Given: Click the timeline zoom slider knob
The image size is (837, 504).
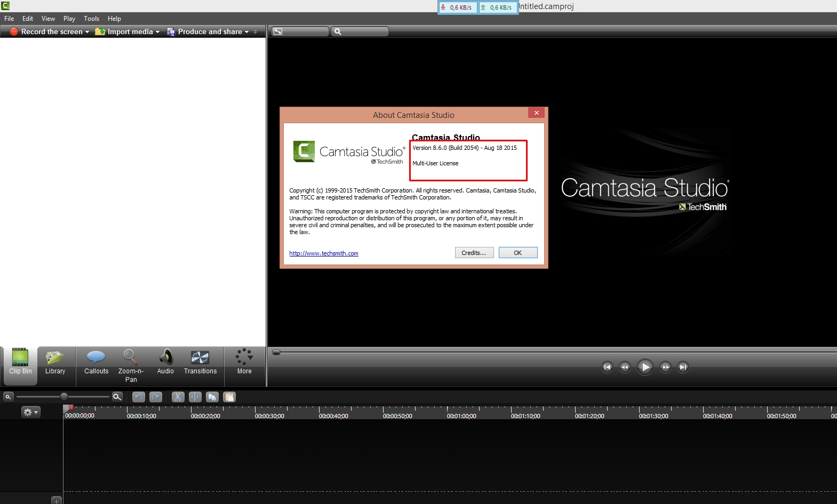Looking at the screenshot, I should tap(64, 396).
